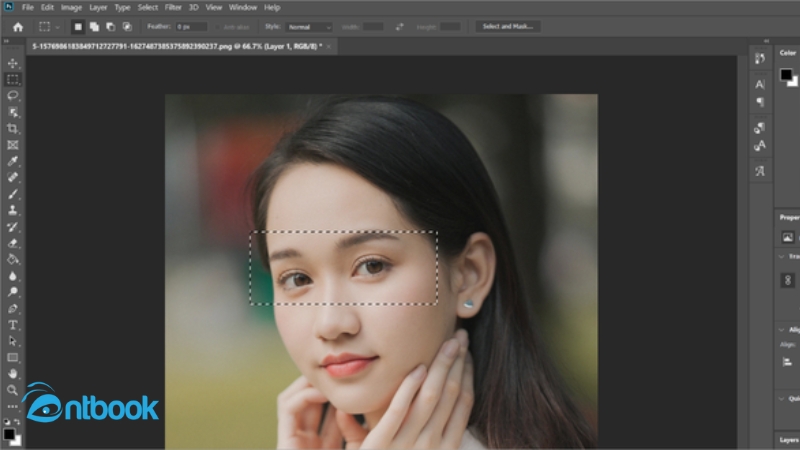The image size is (800, 450).
Task: Choose Add to selection mode
Action: coord(94,27)
